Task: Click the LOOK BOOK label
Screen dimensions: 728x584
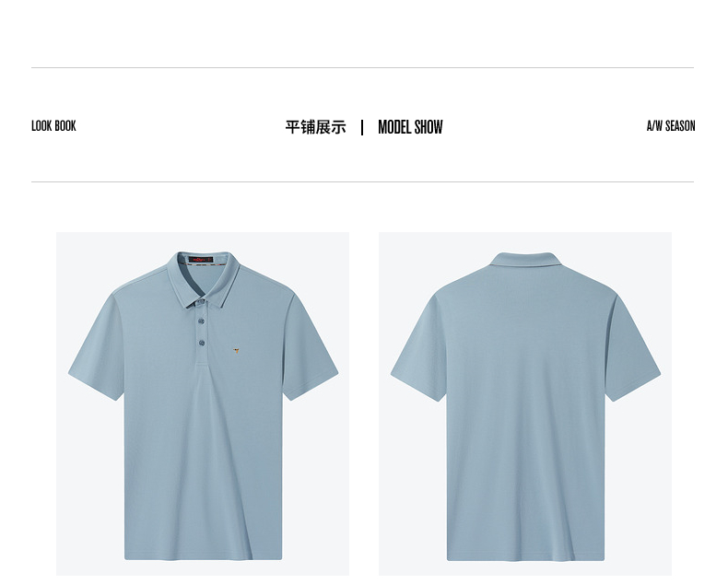Action: coord(53,126)
